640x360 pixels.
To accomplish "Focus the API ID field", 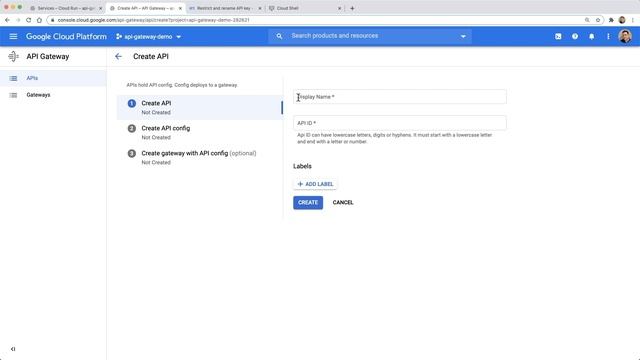I will click(x=400, y=123).
